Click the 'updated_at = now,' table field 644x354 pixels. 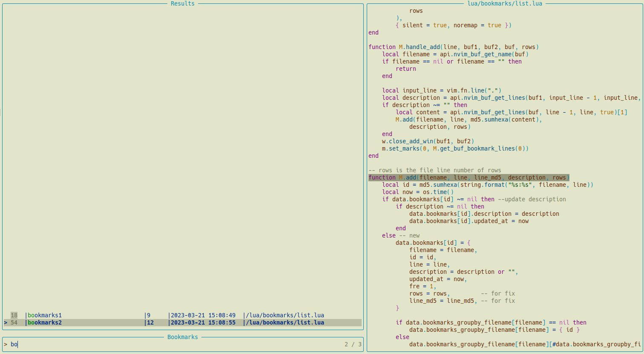point(438,279)
